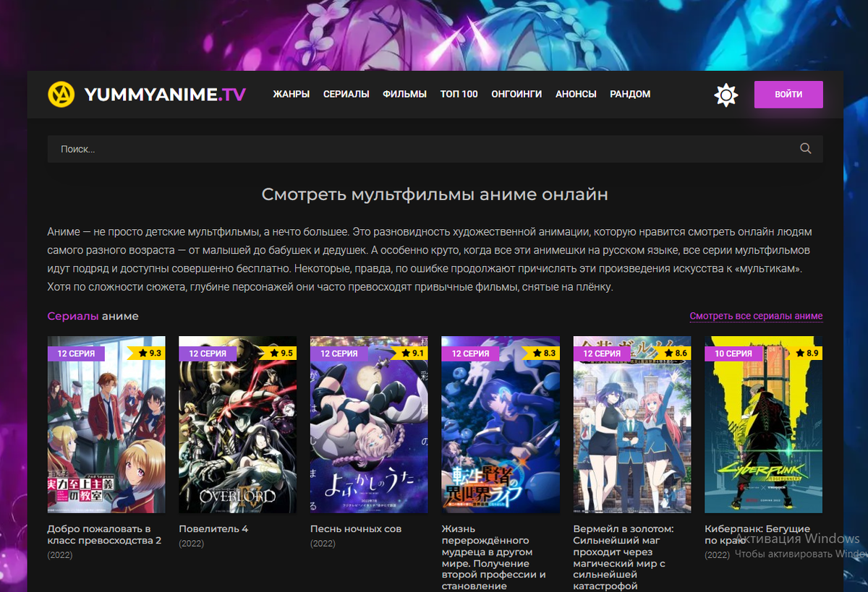Click the 10 серия episode badge

[733, 353]
